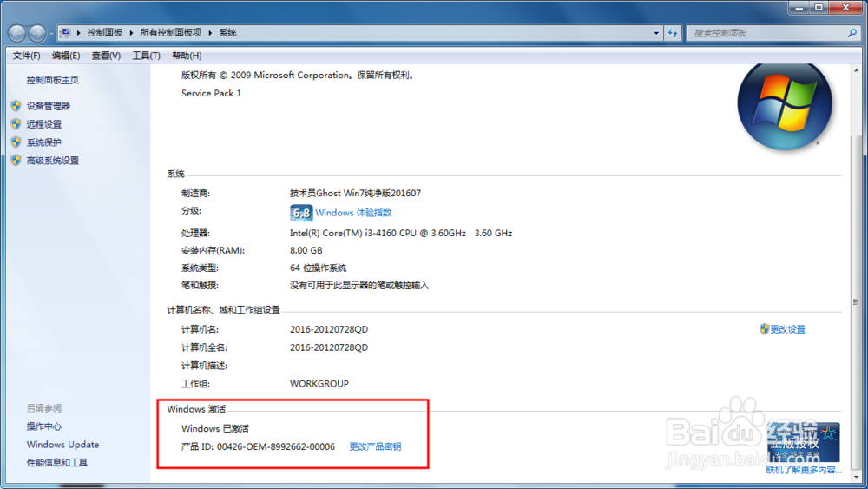Click the Control Panel icon in address bar
The width and height of the screenshot is (868, 489).
pos(65,33)
